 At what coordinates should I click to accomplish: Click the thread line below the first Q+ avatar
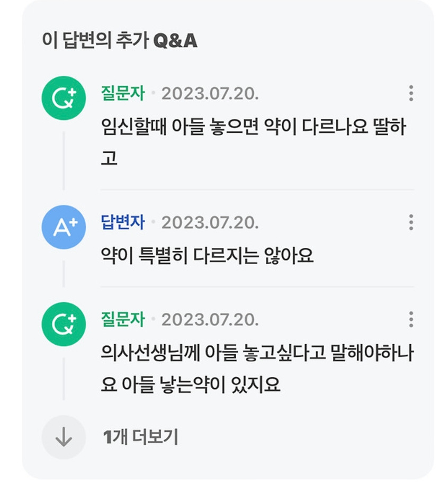[64, 160]
